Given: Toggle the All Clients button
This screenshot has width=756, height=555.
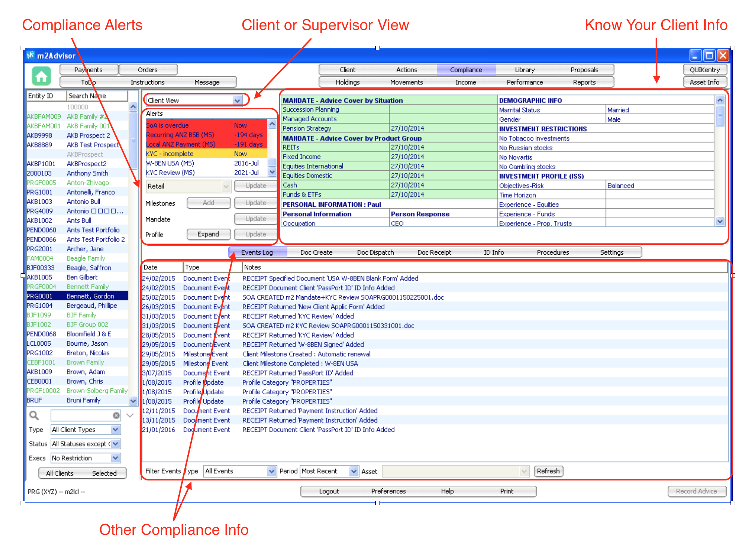Looking at the screenshot, I should point(60,473).
